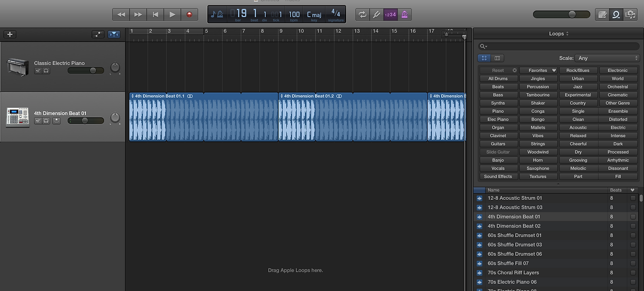
Task: Select loop 4th Dimension Beat 02
Action: [556, 226]
